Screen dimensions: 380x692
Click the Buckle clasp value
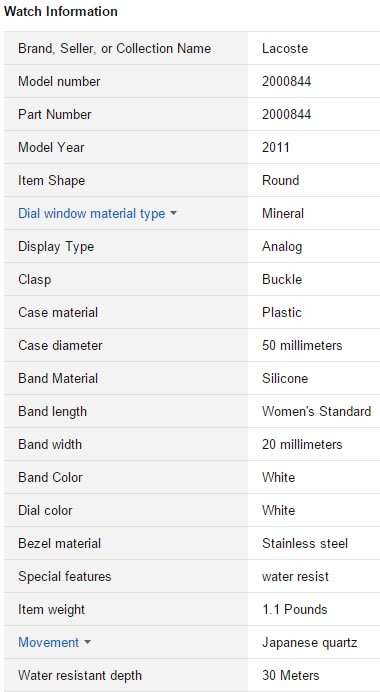[282, 279]
